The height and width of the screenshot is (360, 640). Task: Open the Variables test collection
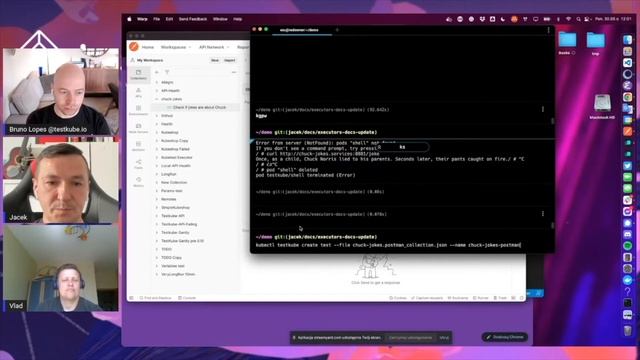[x=173, y=266]
